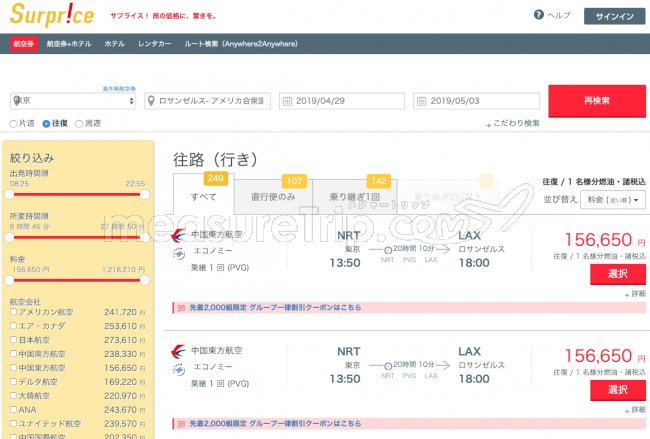Click the destination ロサンゼルス input field
Viewport: 650px width, 439px height.
click(207, 101)
